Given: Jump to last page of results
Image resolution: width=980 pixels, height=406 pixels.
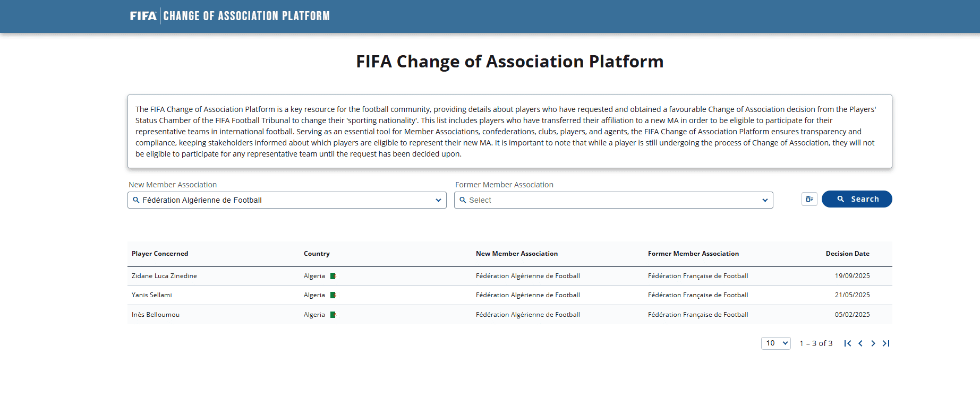Looking at the screenshot, I should (x=886, y=343).
